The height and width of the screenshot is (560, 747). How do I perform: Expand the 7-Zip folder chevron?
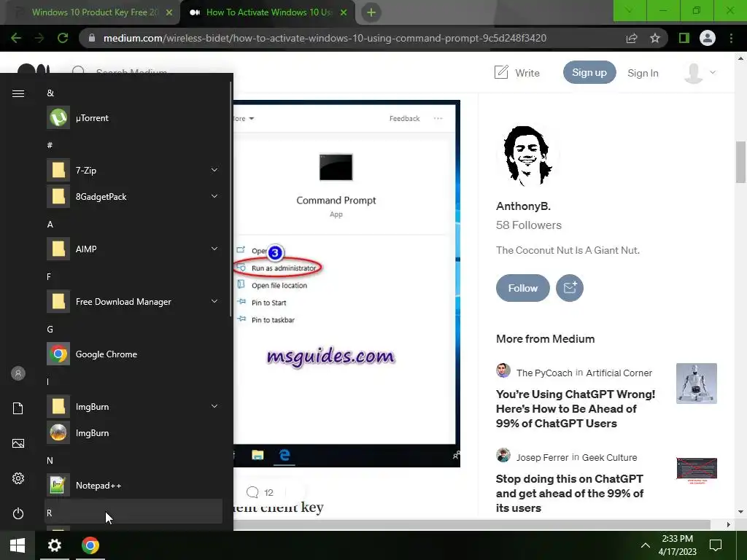point(214,170)
